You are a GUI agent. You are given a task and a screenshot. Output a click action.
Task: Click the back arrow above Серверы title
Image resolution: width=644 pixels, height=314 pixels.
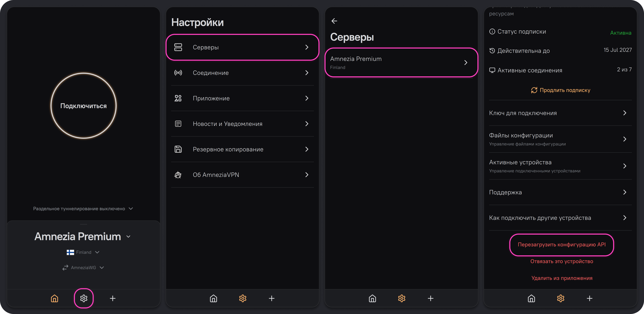[x=334, y=21]
